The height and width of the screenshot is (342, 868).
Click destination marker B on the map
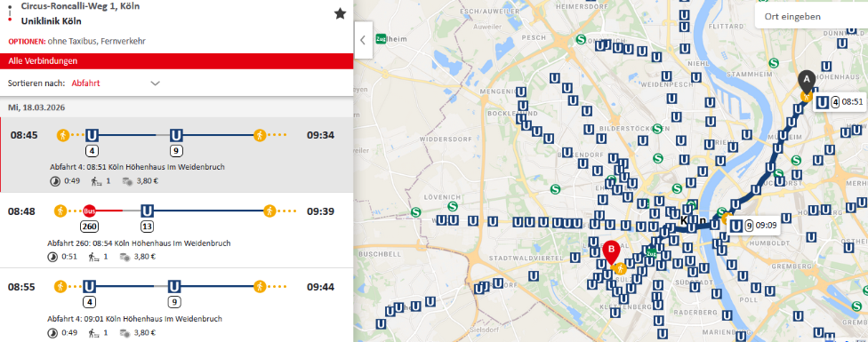tap(611, 253)
